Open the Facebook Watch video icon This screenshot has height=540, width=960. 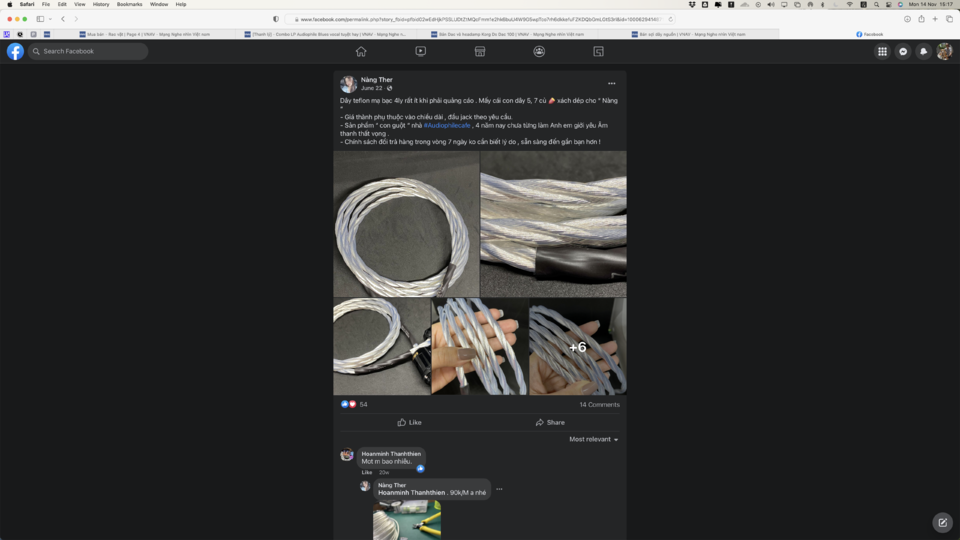tap(420, 51)
